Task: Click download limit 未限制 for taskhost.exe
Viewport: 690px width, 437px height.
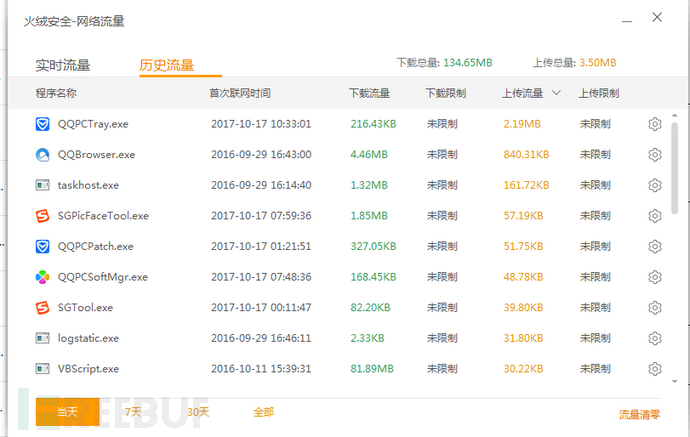Action: point(442,185)
